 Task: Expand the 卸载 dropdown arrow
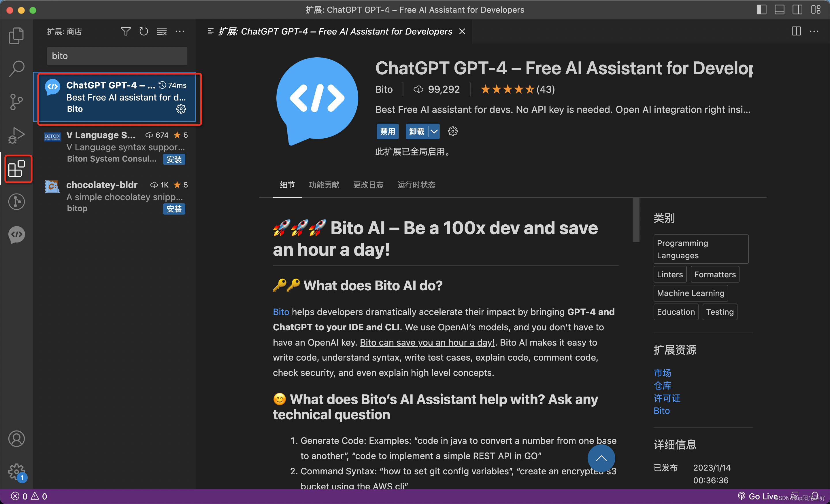point(434,131)
